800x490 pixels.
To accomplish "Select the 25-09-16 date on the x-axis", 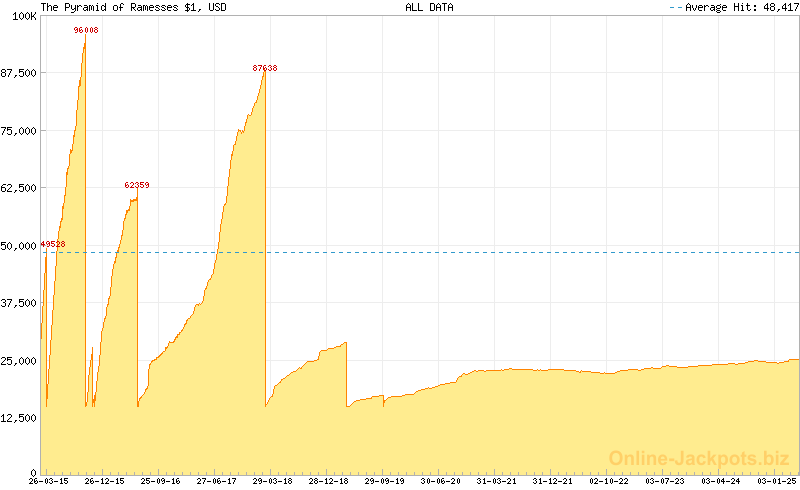I will 160,482.
